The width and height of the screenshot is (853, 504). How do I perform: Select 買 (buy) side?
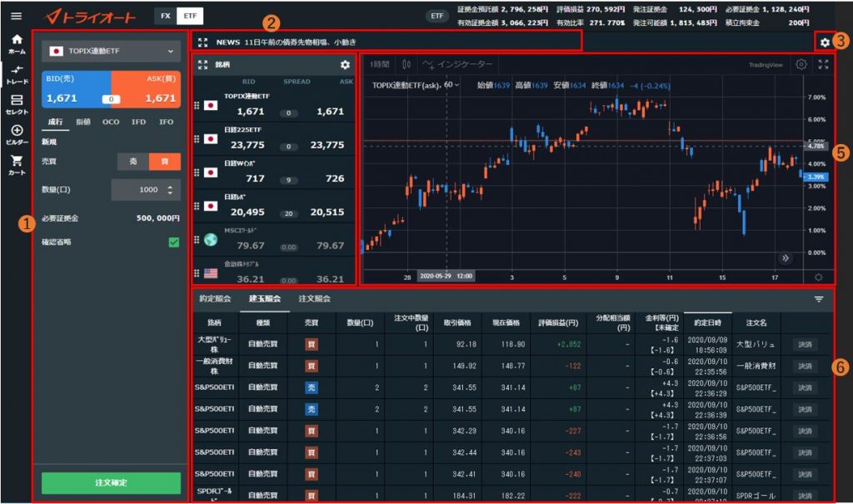click(165, 162)
